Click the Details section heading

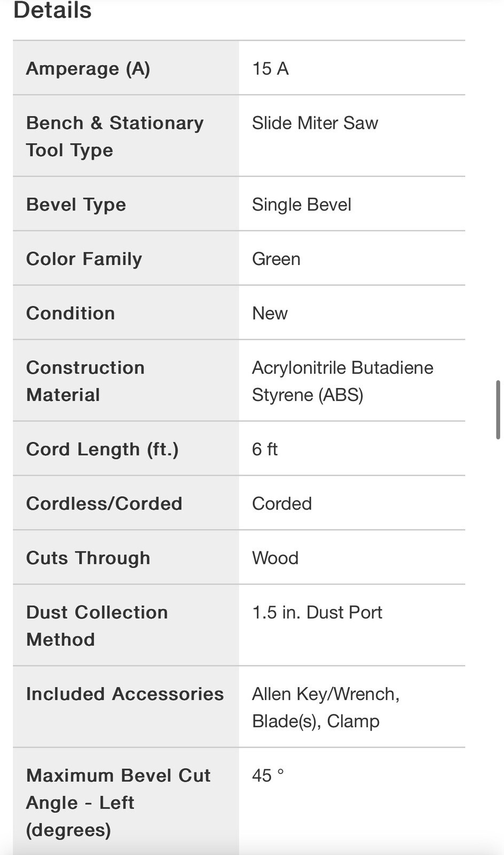coord(52,11)
